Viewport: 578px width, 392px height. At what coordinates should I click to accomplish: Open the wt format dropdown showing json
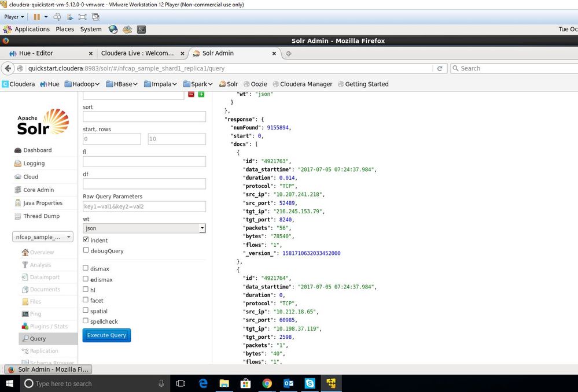[x=144, y=228]
